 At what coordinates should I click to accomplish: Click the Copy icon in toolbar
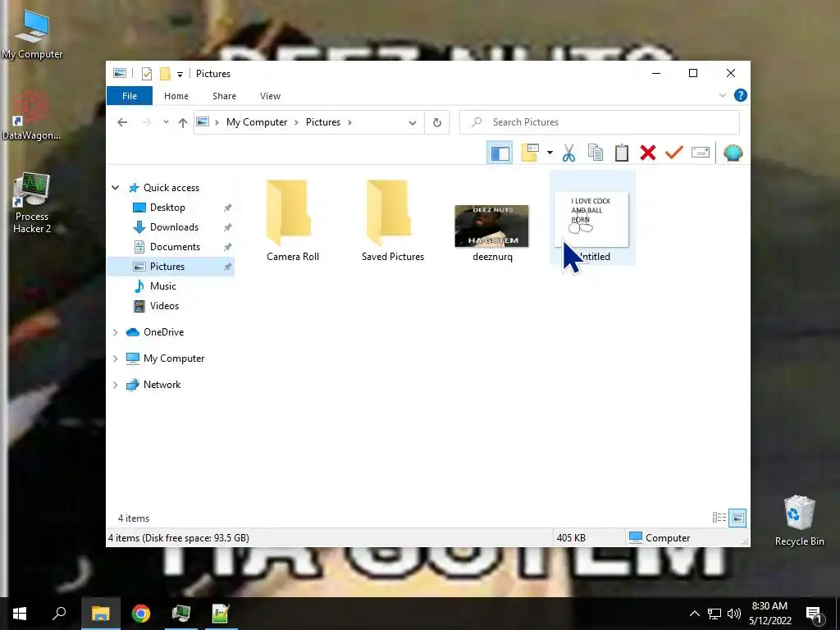coord(596,153)
